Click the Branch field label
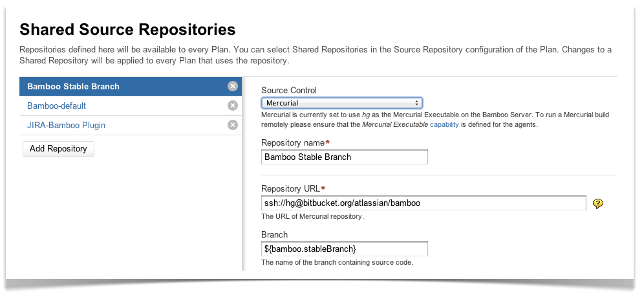 click(x=274, y=234)
